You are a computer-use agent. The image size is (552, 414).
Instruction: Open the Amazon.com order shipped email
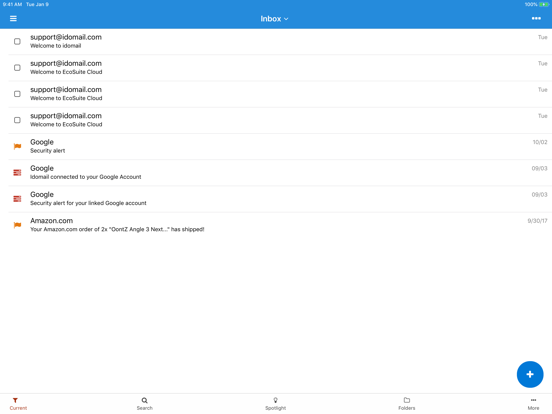280,225
